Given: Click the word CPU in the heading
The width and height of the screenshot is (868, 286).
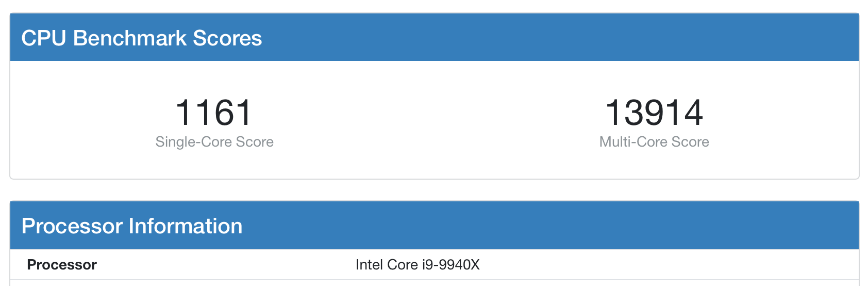Looking at the screenshot, I should (44, 38).
